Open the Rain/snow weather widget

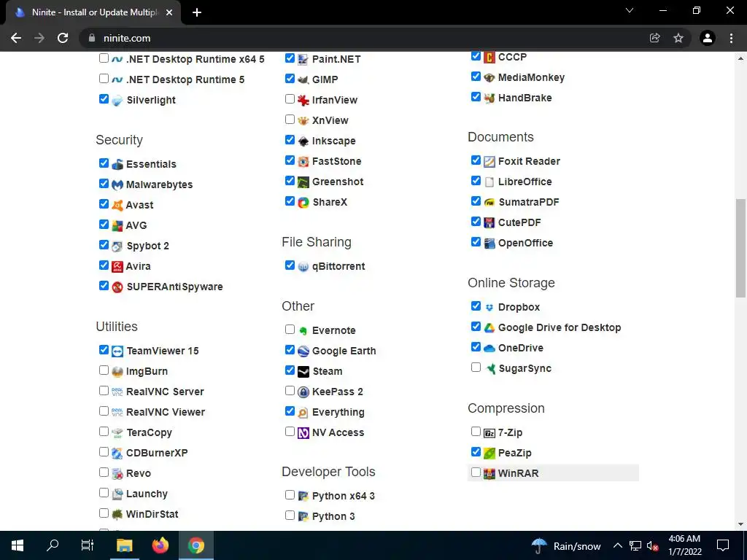pos(566,546)
